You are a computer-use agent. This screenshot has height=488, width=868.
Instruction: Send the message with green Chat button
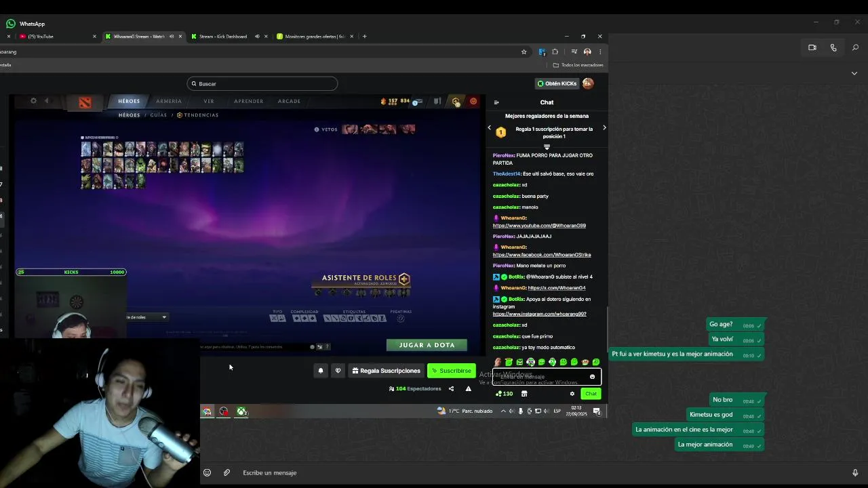(591, 394)
